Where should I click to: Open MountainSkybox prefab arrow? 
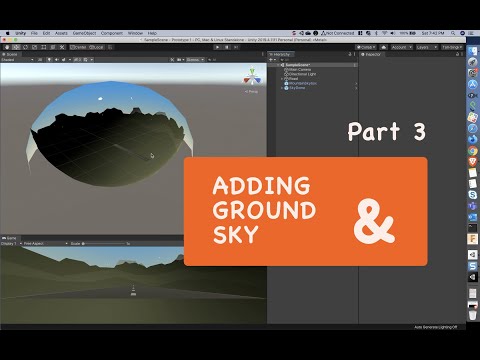coord(356,83)
